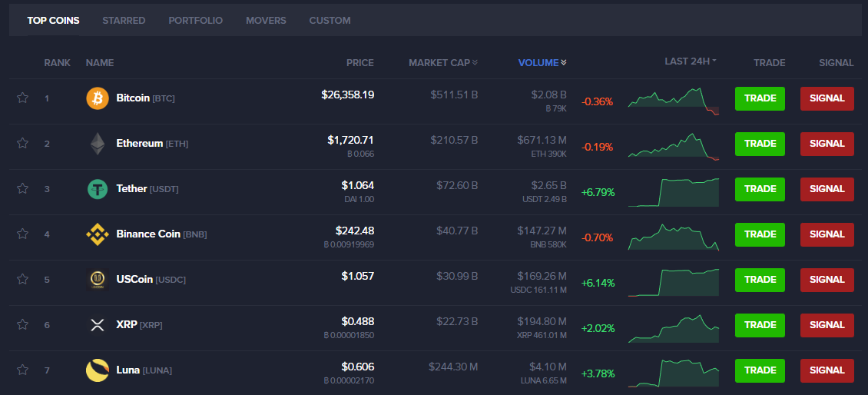Click Bitcoin market cap $511.51 B
This screenshot has height=395, width=868.
tap(454, 95)
